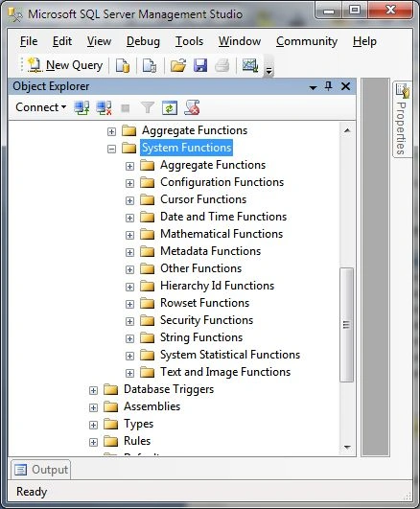The height and width of the screenshot is (509, 420).
Task: Open the Connect dropdown in Object Explorer
Action: (x=40, y=107)
